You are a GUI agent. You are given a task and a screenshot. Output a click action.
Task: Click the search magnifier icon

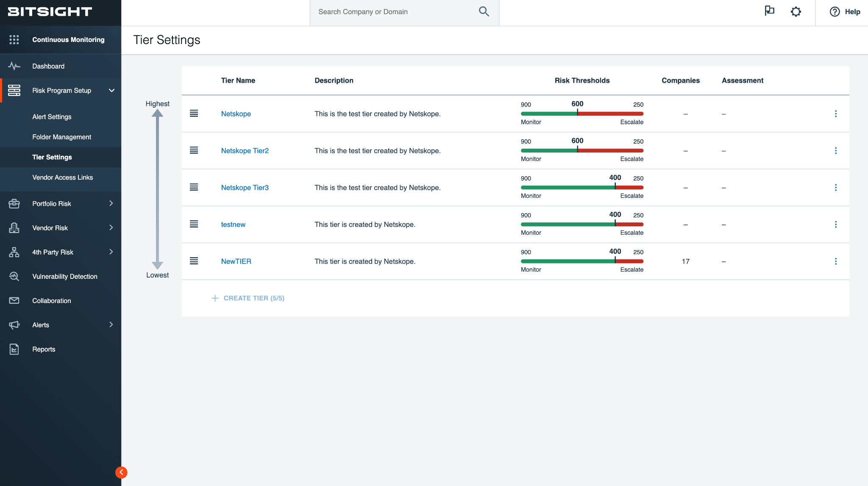point(484,12)
